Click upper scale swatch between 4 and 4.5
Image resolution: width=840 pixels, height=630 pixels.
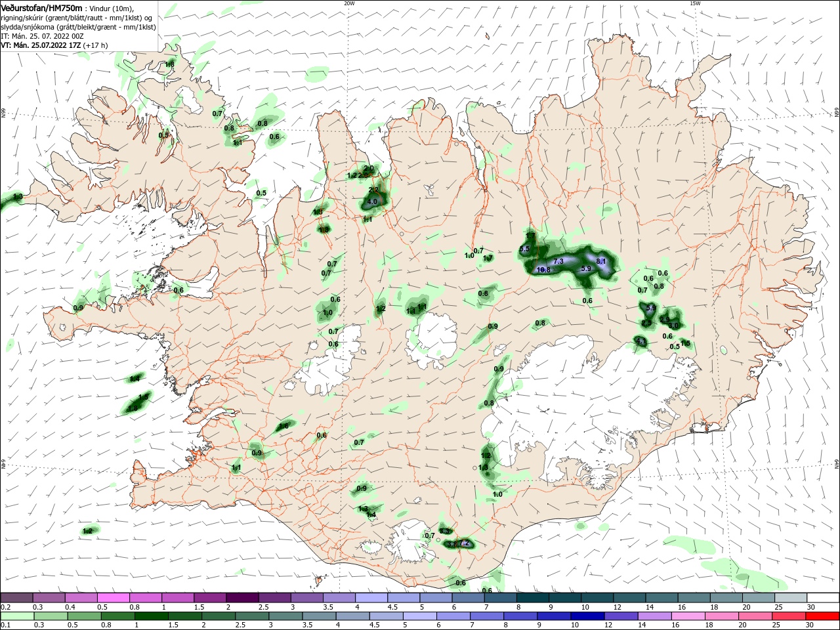tap(371, 598)
